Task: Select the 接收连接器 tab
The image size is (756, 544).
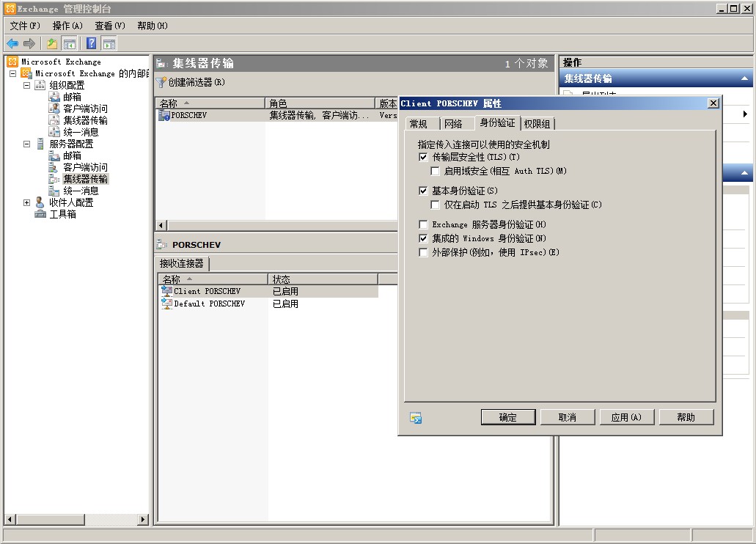Action: click(x=182, y=263)
